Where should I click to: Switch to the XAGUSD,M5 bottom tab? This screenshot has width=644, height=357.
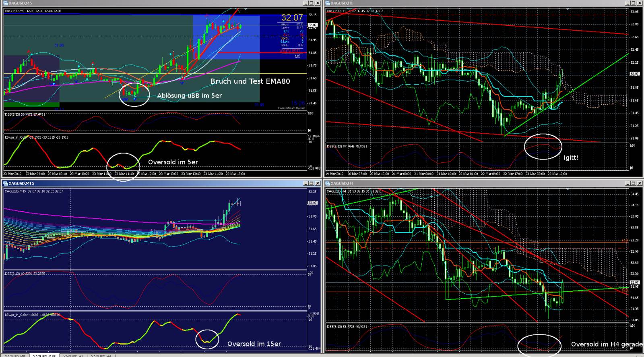[16, 355]
